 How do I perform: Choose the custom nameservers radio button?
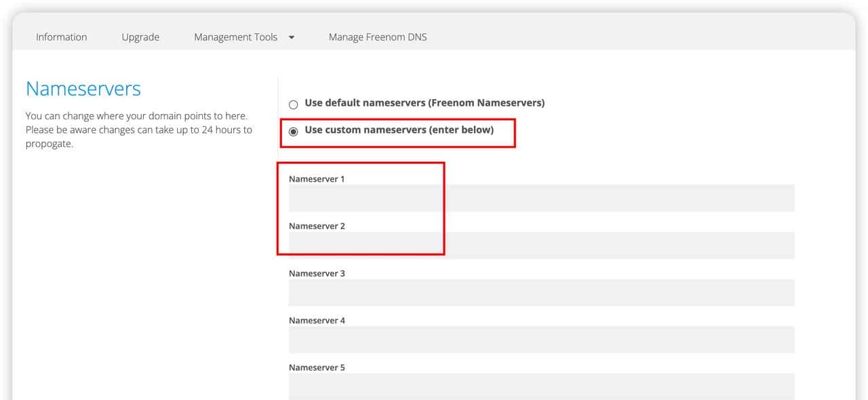[294, 132]
